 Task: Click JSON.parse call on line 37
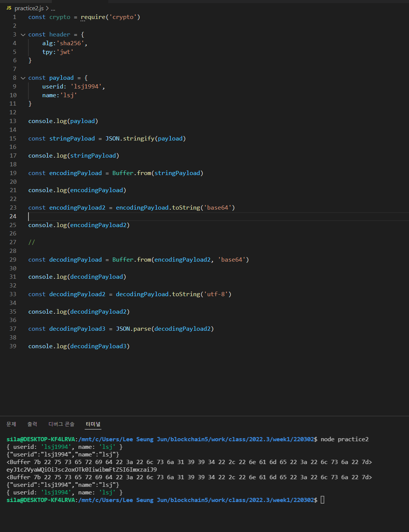click(x=165, y=329)
